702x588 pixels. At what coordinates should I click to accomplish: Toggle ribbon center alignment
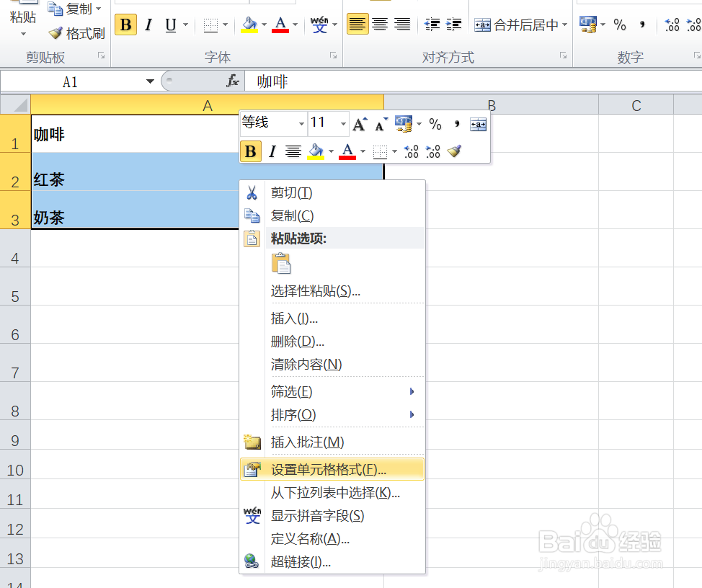click(x=380, y=24)
